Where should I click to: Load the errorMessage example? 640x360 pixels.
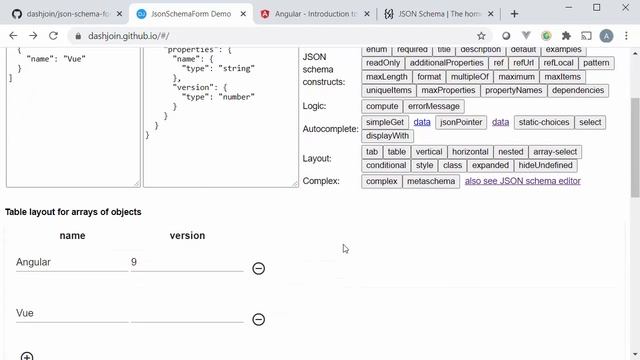pos(433,106)
